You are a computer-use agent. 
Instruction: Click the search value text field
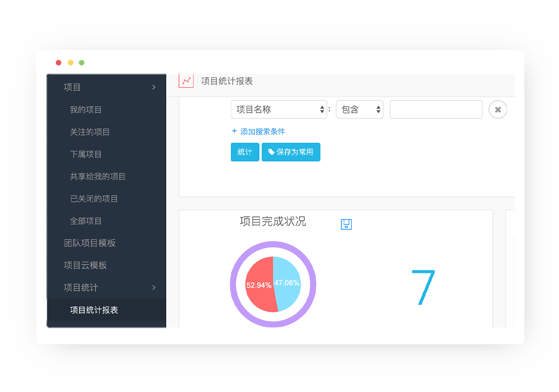coord(436,109)
